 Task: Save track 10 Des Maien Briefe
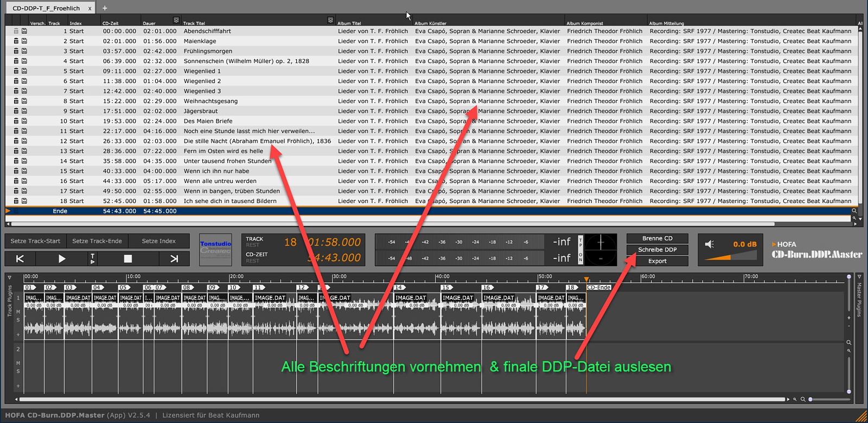coord(24,121)
